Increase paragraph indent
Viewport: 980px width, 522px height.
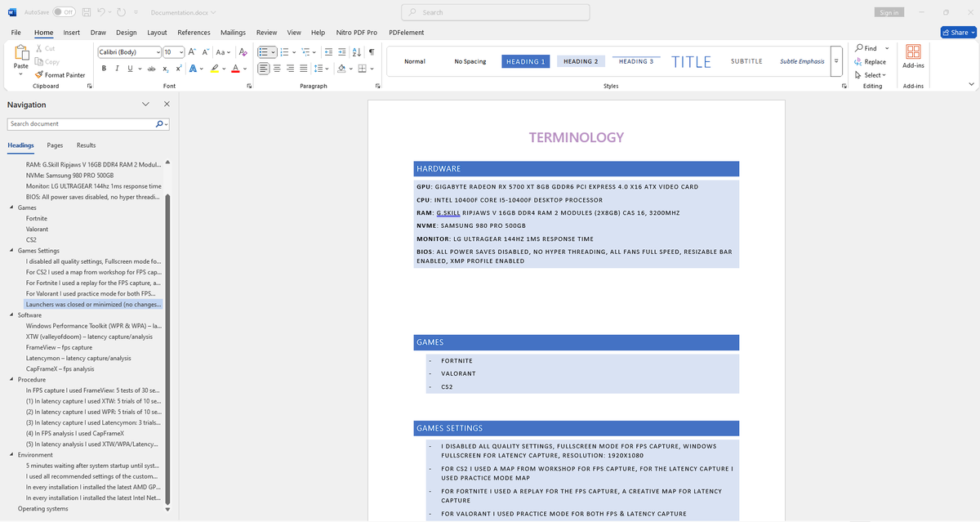(x=341, y=51)
